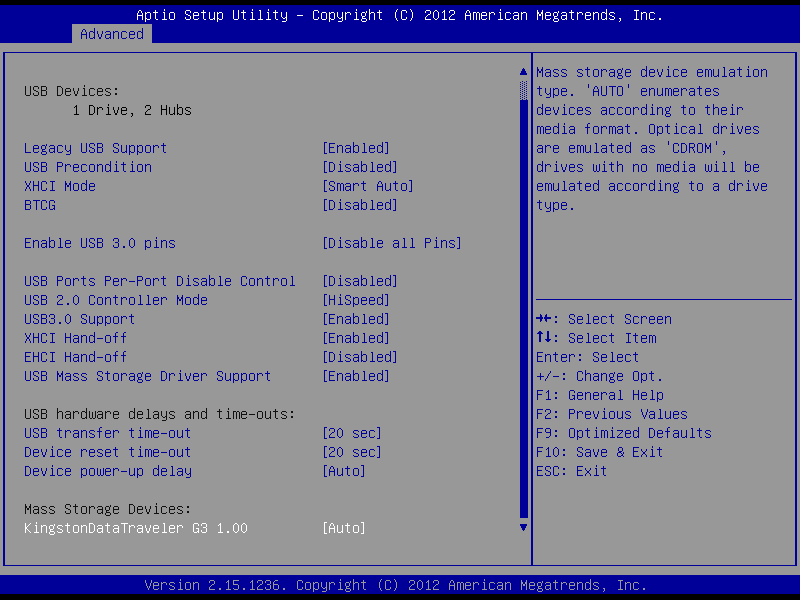The width and height of the screenshot is (800, 600).
Task: Change Device reset time-out value
Action: (x=351, y=452)
